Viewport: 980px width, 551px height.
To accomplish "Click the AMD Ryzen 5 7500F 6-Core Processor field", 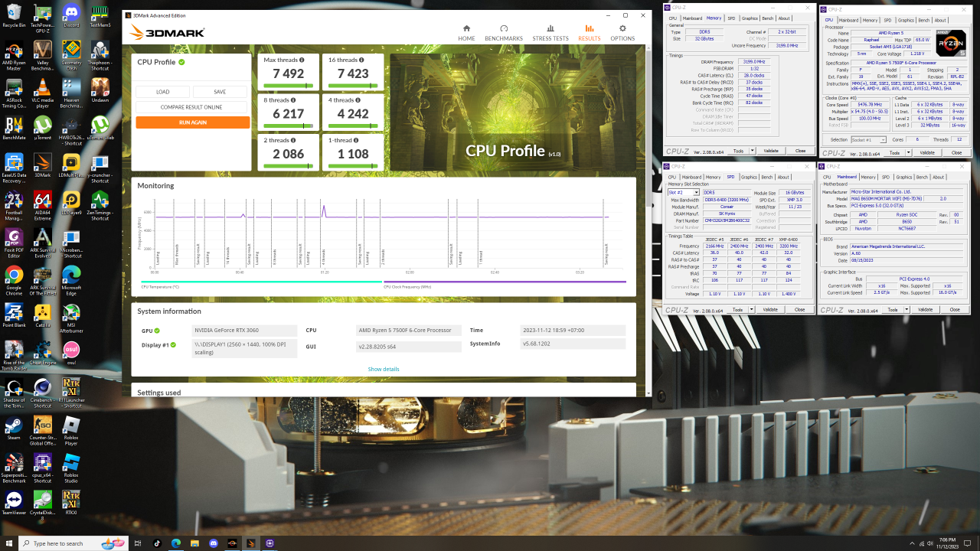I will pyautogui.click(x=410, y=331).
